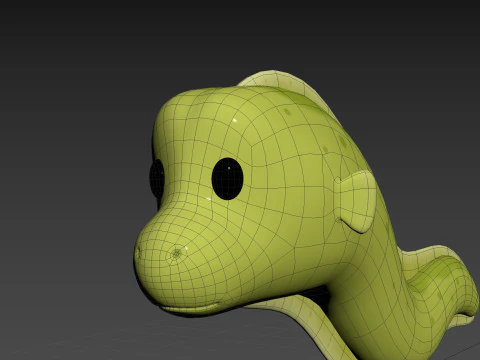Click the large black eye facing the camera
This screenshot has height=360, width=480.
tap(227, 179)
